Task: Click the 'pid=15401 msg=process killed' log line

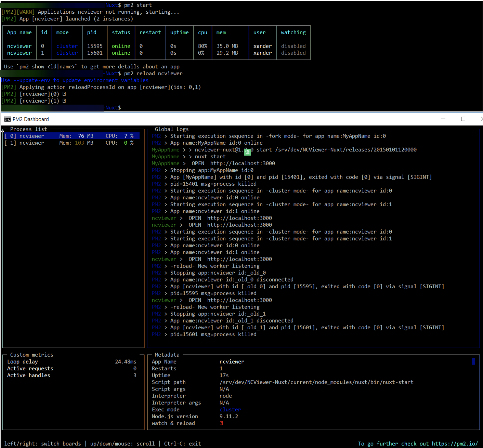Action: tap(204, 184)
